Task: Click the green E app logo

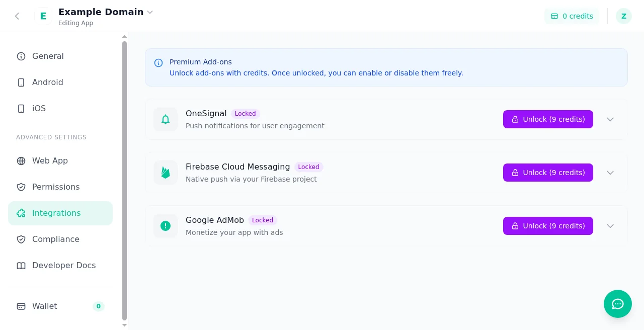Action: coord(43,16)
